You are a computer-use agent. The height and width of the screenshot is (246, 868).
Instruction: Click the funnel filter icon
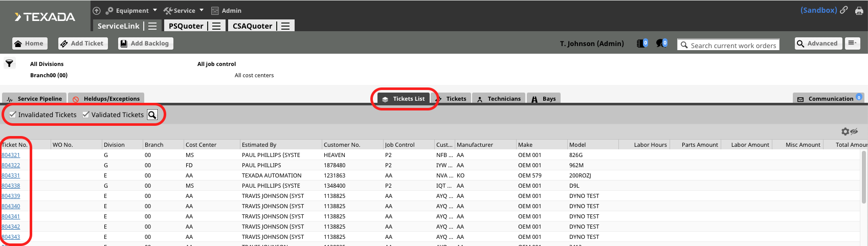[9, 63]
